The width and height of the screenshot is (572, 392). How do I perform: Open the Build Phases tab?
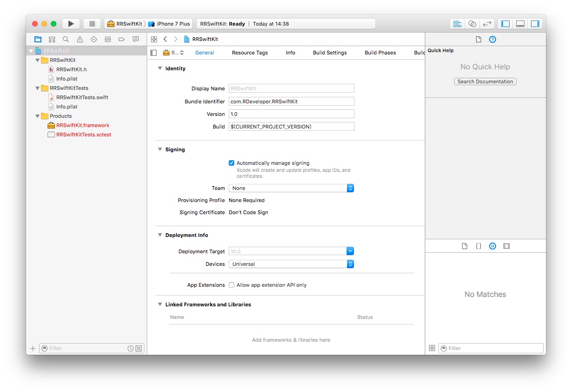380,53
